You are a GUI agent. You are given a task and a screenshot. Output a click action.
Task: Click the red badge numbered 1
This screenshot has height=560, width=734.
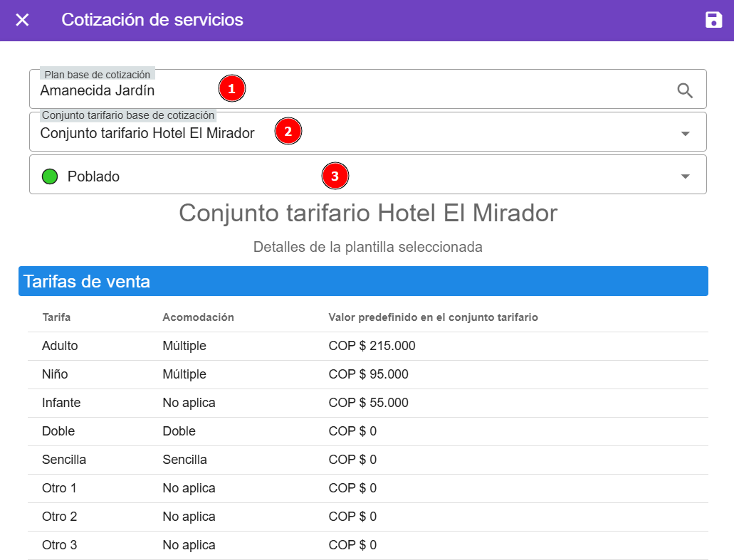point(232,88)
